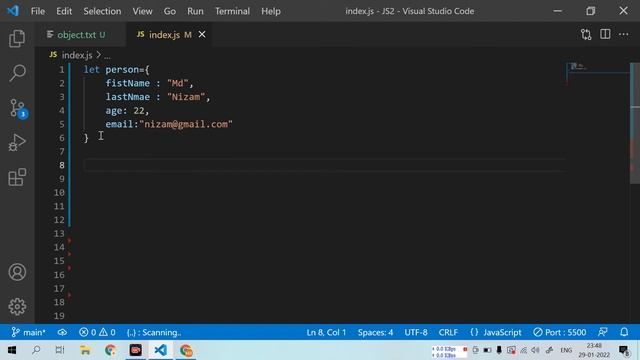This screenshot has width=640, height=360.
Task: Click the "nizam@gmail.com" string
Action: click(186, 124)
